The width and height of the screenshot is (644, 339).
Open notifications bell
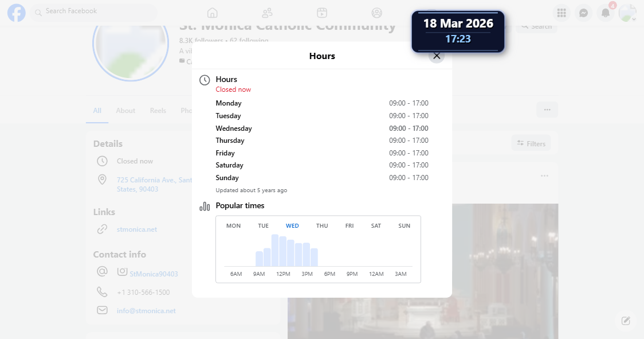tap(606, 13)
